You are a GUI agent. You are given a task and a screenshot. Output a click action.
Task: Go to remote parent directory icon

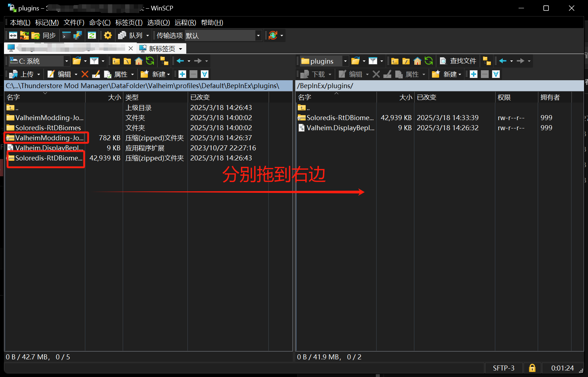395,61
